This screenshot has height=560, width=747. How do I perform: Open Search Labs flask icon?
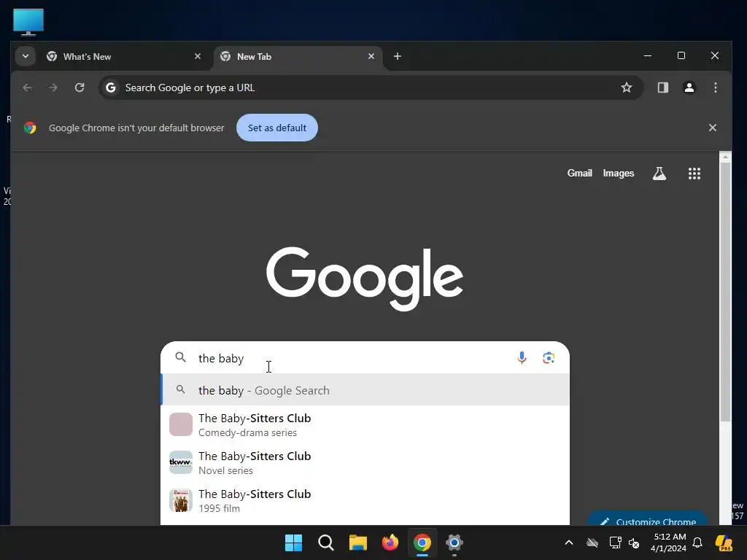659,174
